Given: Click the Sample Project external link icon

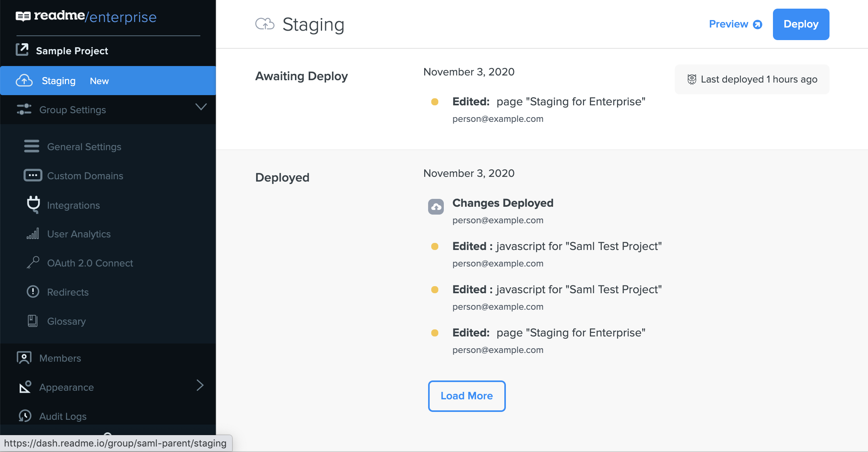Looking at the screenshot, I should tap(22, 50).
